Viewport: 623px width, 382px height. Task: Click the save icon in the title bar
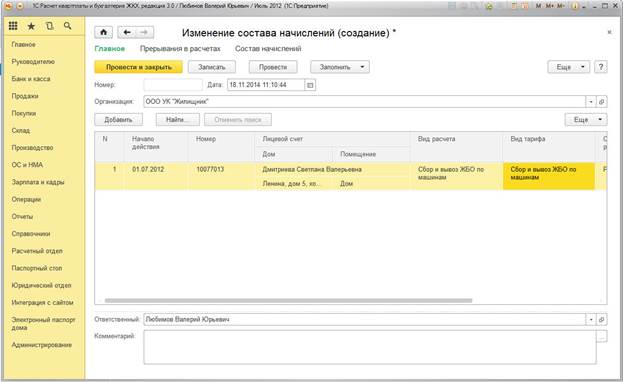pyautogui.click(x=452, y=6)
